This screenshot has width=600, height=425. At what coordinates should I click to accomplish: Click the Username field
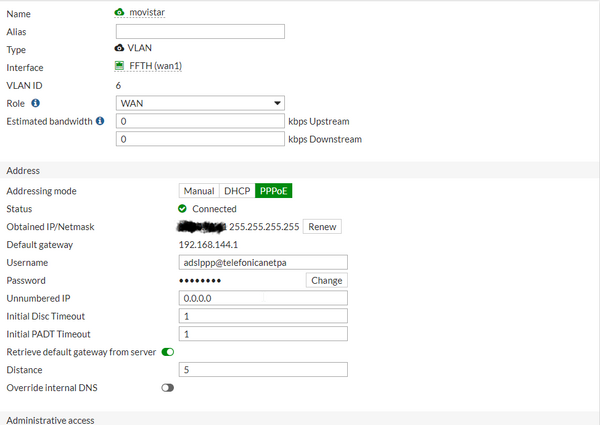(262, 263)
